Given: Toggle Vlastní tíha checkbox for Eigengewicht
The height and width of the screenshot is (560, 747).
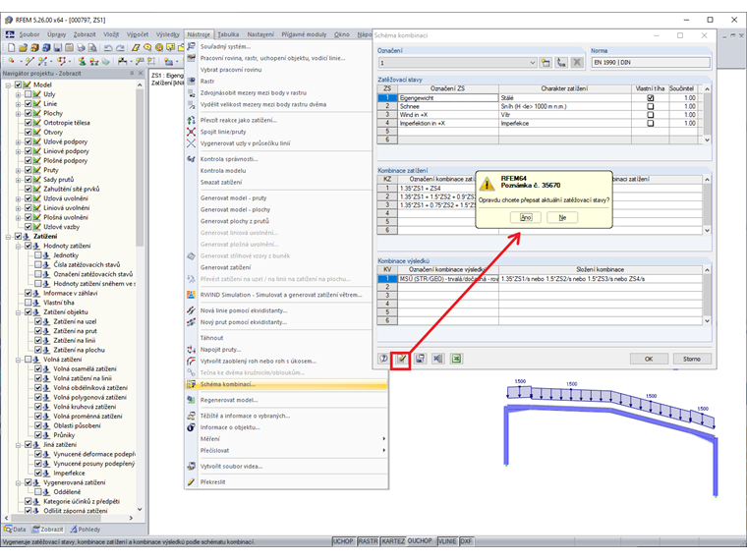Looking at the screenshot, I should click(x=651, y=98).
